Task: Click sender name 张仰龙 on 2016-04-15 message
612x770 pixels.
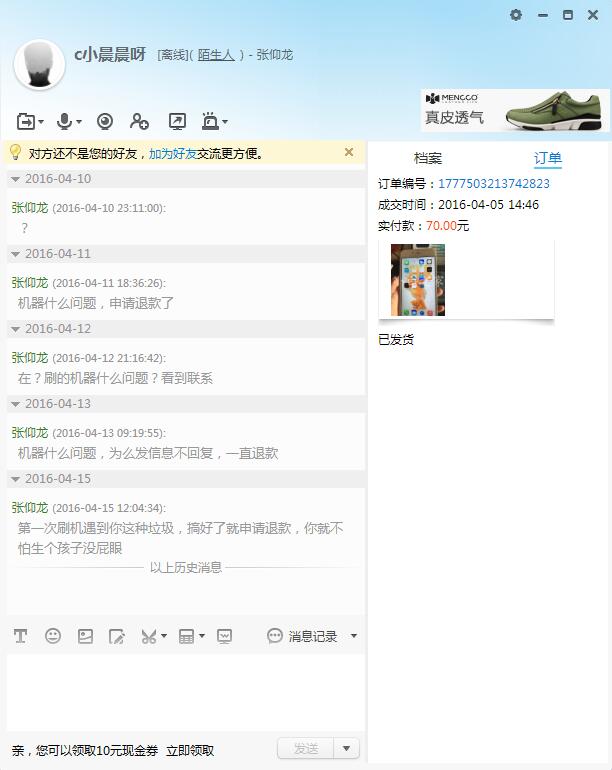Action: pyautogui.click(x=30, y=507)
